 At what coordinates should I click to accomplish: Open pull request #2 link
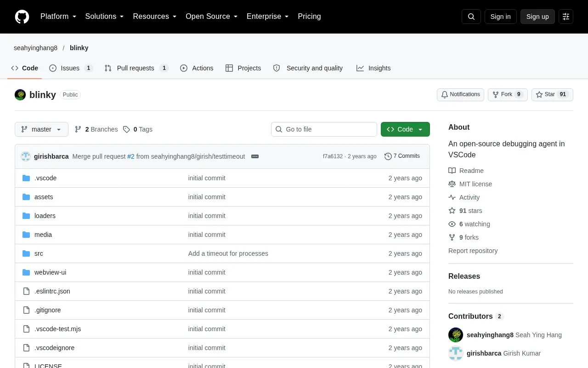[131, 156]
